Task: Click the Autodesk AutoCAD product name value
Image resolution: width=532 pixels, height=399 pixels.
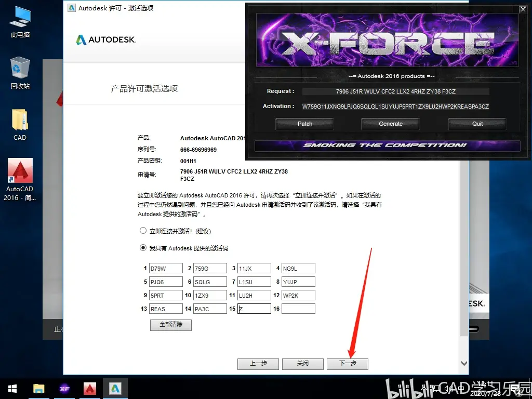Action: [x=212, y=138]
